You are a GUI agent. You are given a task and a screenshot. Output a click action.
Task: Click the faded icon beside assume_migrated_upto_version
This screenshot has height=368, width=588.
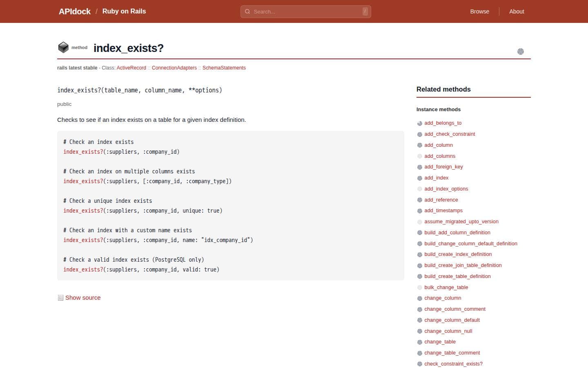420,222
